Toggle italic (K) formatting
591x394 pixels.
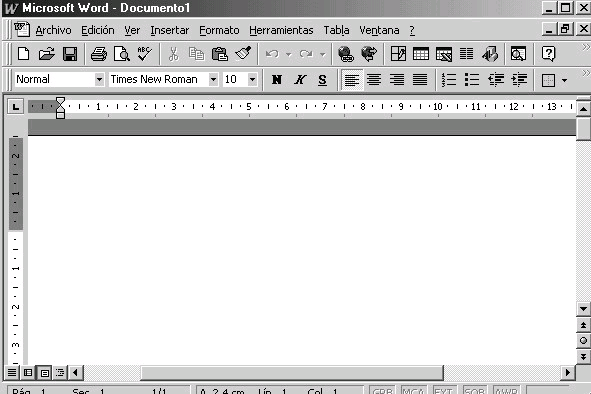pyautogui.click(x=300, y=80)
